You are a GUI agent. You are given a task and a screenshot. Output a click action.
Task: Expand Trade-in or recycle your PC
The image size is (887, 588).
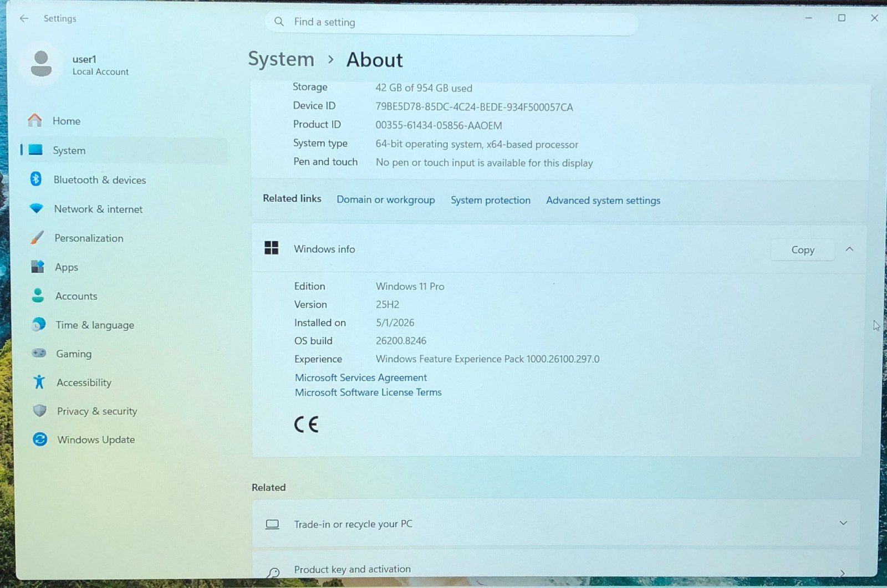[843, 523]
